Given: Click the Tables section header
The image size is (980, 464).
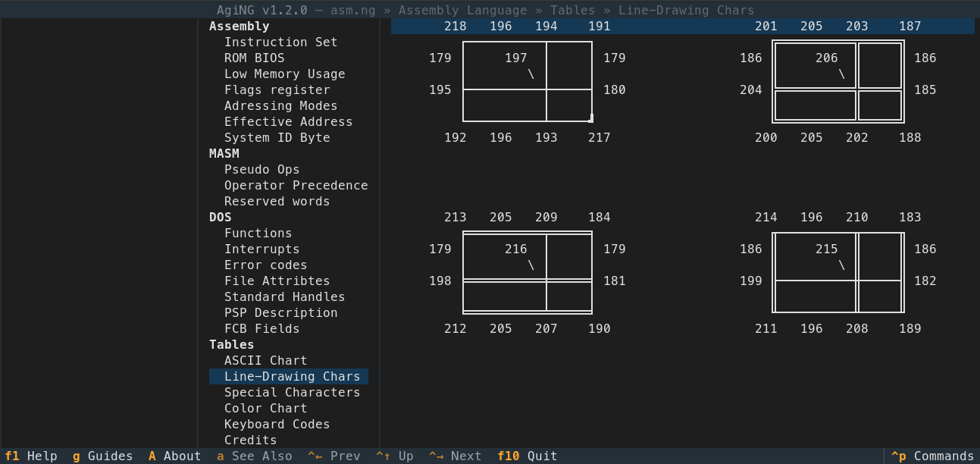Looking at the screenshot, I should pos(232,345).
